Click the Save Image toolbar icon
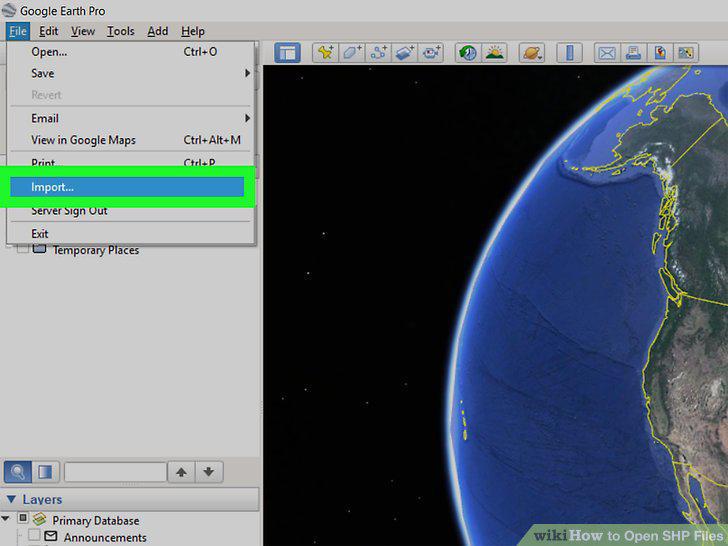 (x=660, y=53)
